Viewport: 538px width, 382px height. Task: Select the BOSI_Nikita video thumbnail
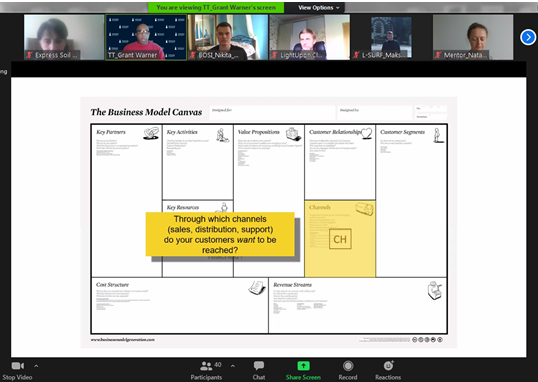coord(228,37)
